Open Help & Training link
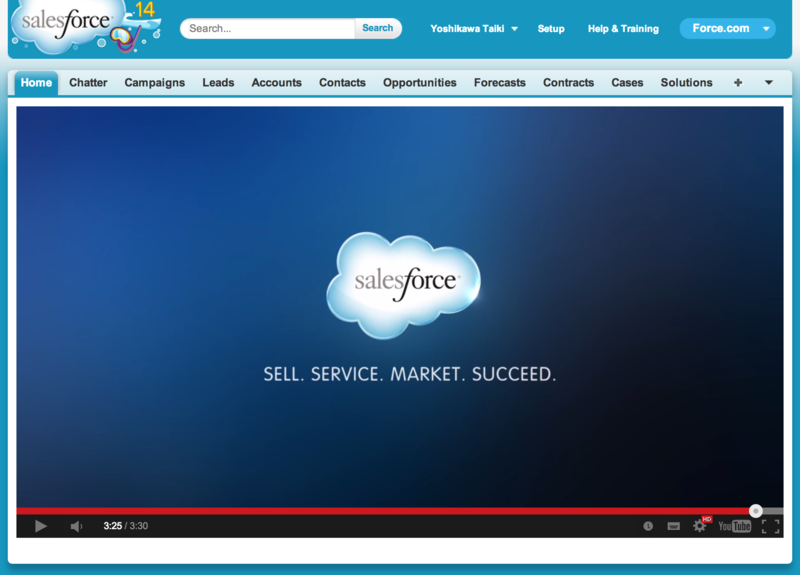Screen dimensions: 800x575 623,29
